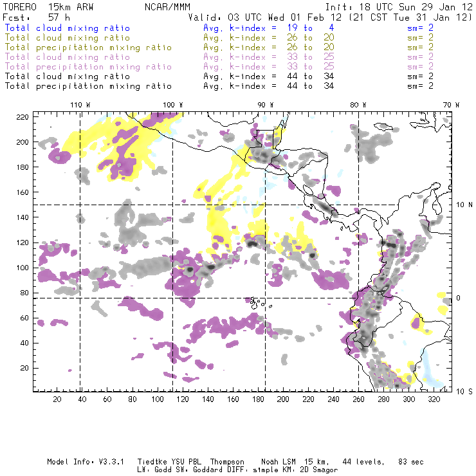The height and width of the screenshot is (476, 476).
Task: Click '2D Smagor' in footer line
Action: pyautogui.click(x=319, y=470)
